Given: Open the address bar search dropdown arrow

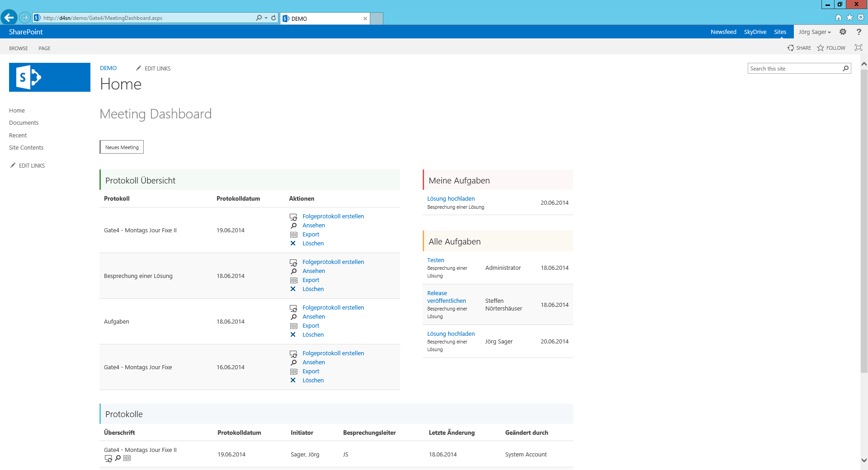Looking at the screenshot, I should point(266,18).
